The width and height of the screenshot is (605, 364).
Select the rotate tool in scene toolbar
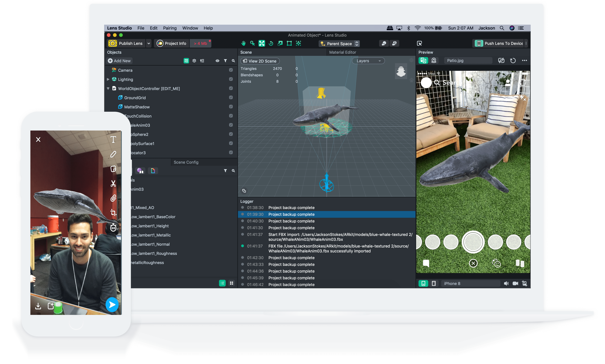[x=271, y=43]
